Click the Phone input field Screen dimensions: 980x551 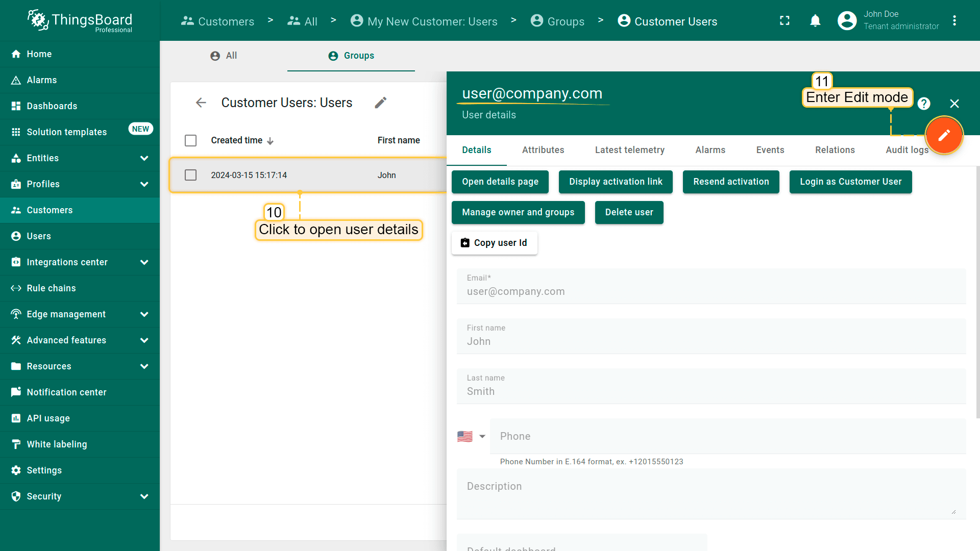727,437
